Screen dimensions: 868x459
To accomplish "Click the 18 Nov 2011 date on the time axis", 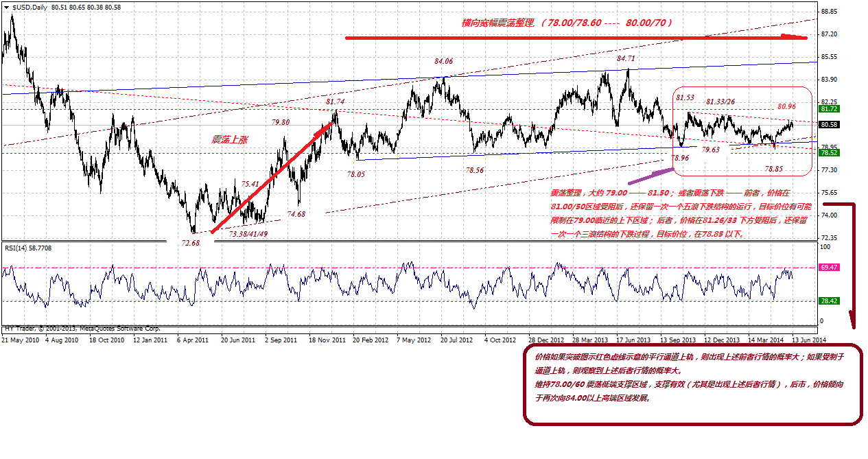I will pyautogui.click(x=327, y=340).
